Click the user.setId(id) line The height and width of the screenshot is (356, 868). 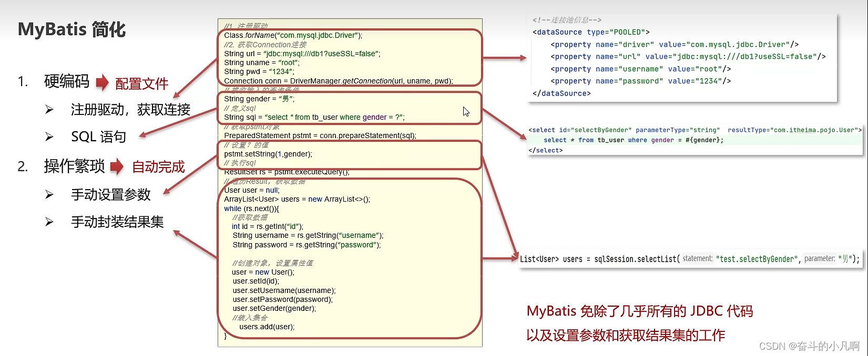coord(256,281)
